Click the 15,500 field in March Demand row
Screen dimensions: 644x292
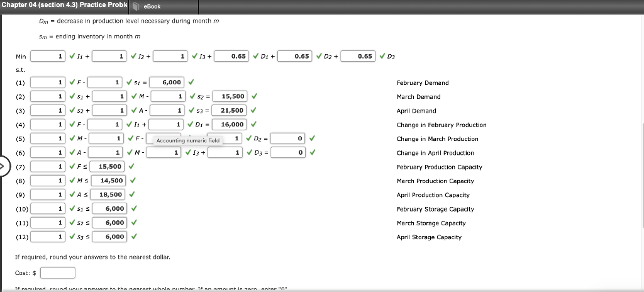tap(230, 96)
